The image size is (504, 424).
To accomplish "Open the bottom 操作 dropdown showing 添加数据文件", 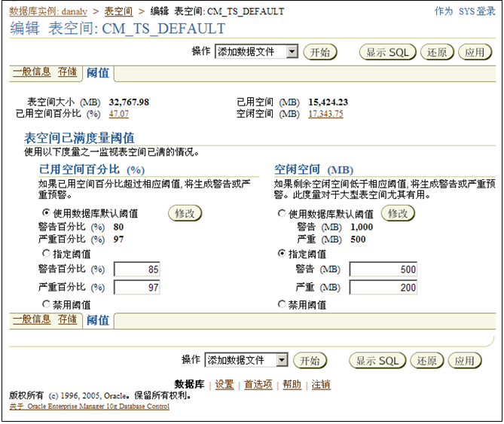I will tap(246, 360).
